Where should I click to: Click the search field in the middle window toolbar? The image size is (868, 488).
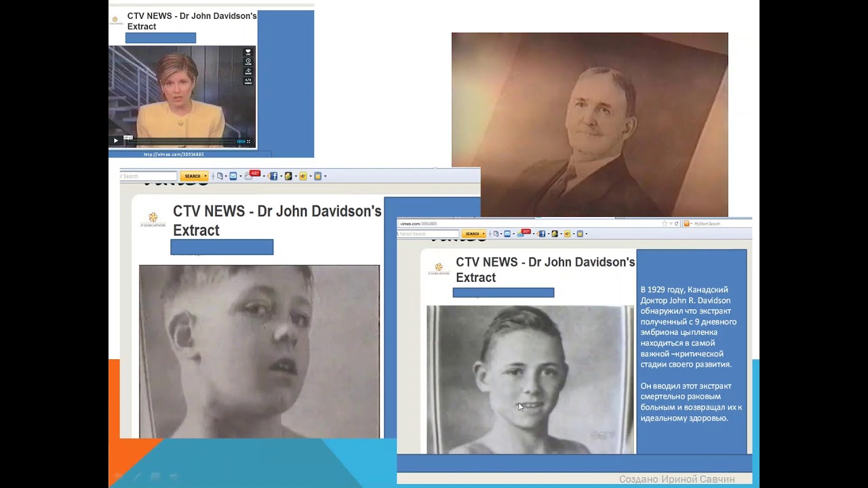pos(149,176)
